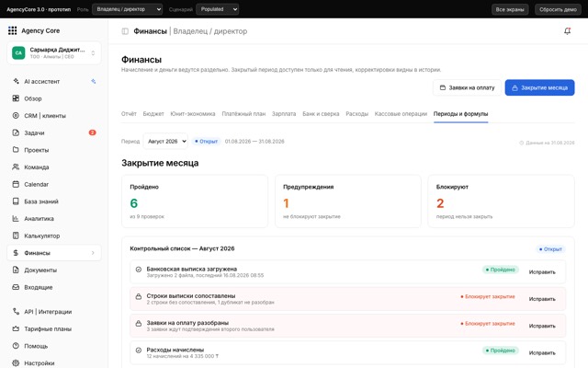The image size is (588, 368).
Task: Click the Обзор dashboard icon
Action: pos(16,98)
